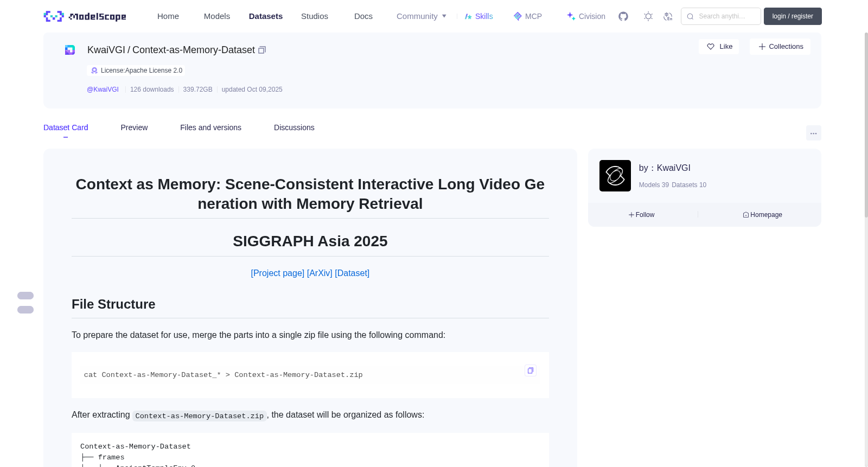Click the Apache License 2.0 badge
Viewport: 868px width, 467px height.
pos(136,71)
